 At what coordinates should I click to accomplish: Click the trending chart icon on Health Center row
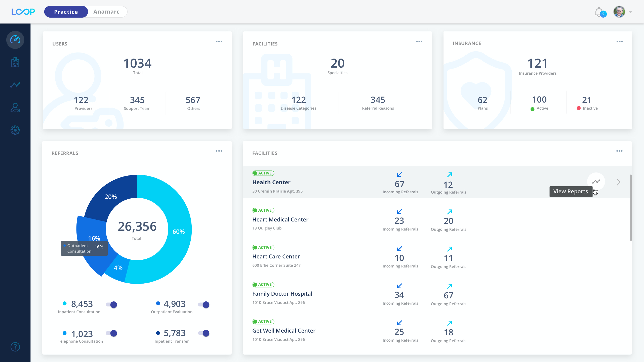[596, 182]
